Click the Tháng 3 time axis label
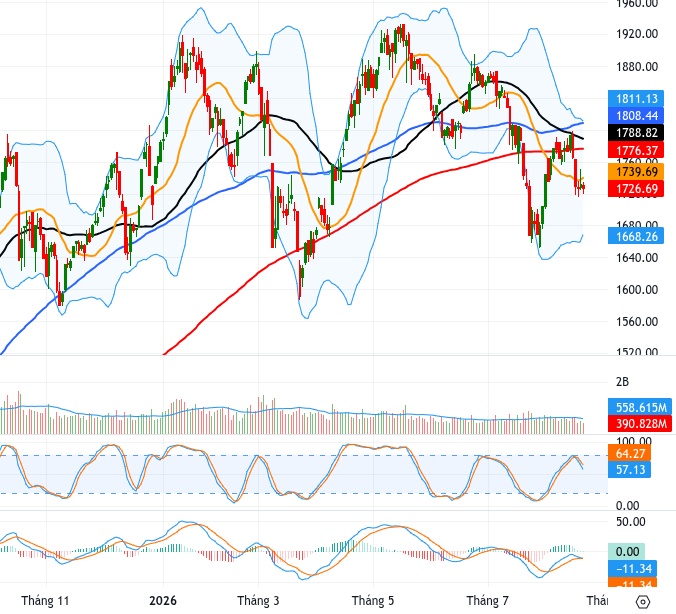The image size is (676, 614). tap(258, 601)
